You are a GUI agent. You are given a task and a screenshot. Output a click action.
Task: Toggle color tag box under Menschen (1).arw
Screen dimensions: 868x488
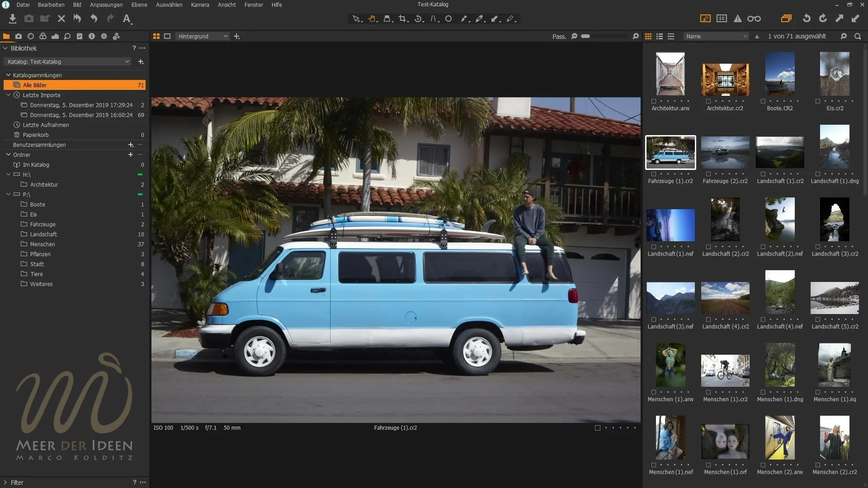654,392
